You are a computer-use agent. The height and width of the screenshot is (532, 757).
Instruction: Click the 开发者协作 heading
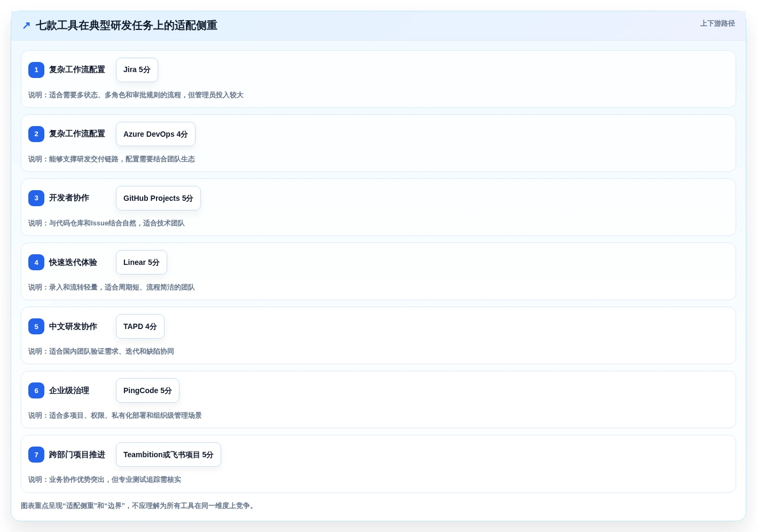[x=69, y=198]
